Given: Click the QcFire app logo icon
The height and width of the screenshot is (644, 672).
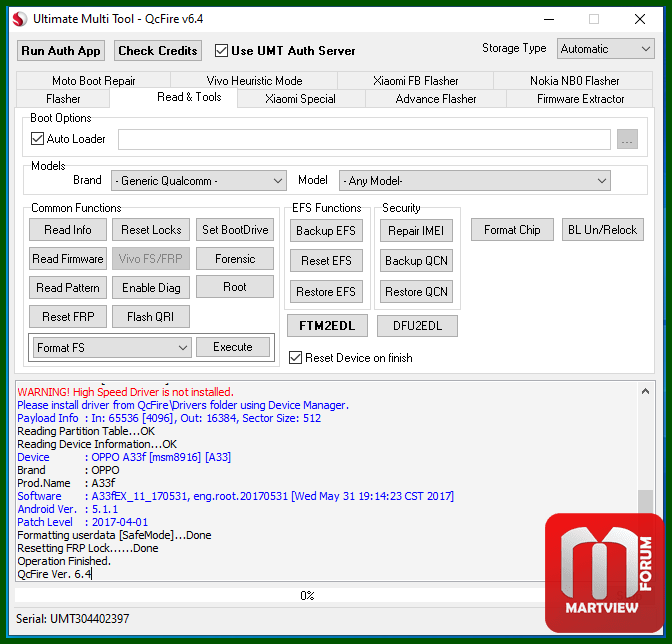Looking at the screenshot, I should tap(19, 19).
